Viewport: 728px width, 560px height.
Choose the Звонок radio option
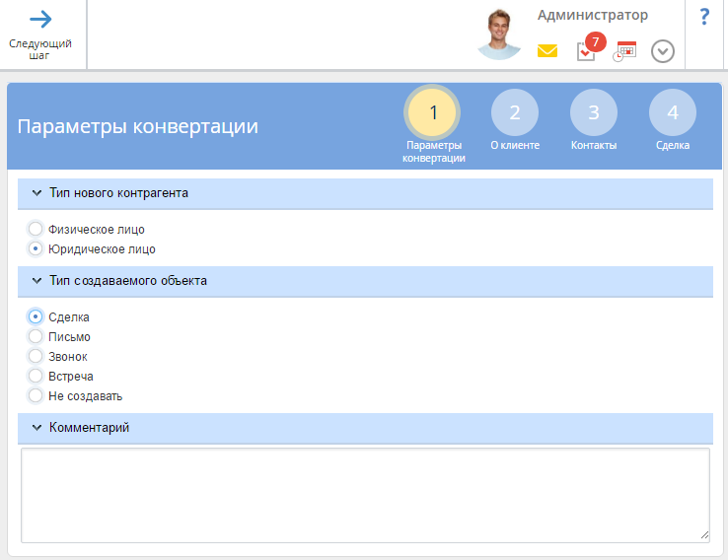tap(36, 356)
